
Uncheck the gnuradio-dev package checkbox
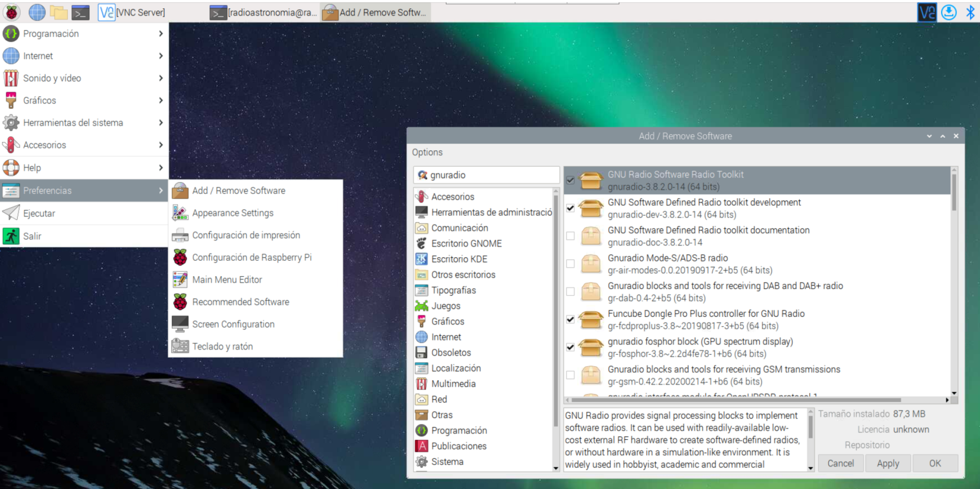click(x=570, y=208)
